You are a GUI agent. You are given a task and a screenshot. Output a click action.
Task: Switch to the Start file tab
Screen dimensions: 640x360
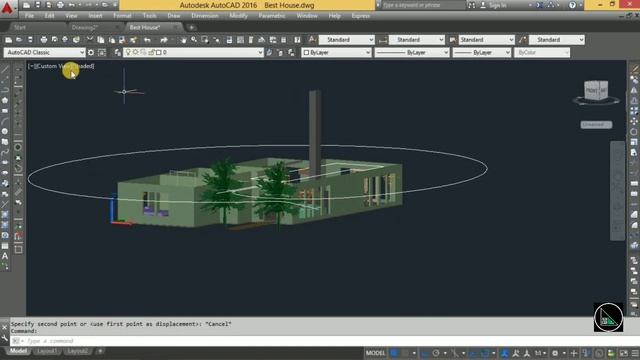(20, 27)
